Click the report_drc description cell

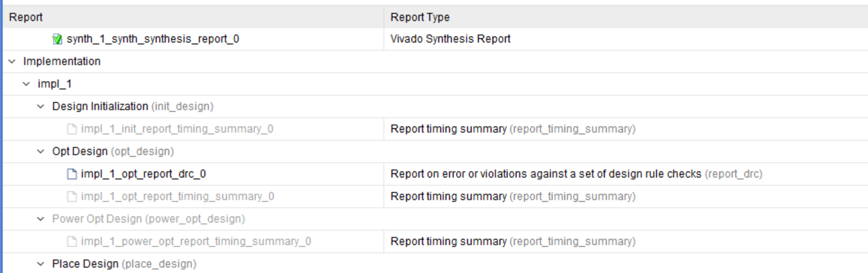[576, 174]
